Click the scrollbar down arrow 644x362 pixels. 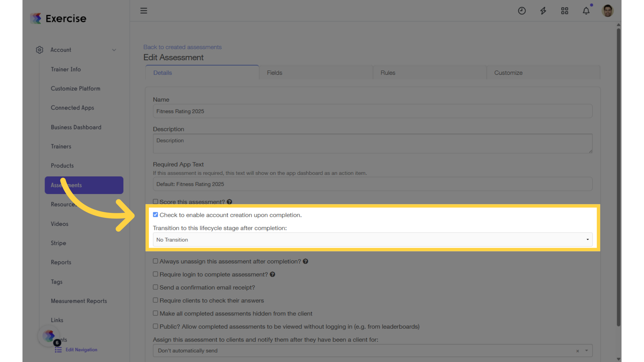(x=619, y=359)
